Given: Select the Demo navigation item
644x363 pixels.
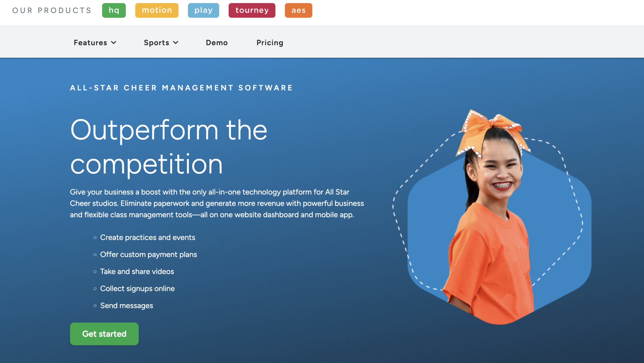Looking at the screenshot, I should 217,43.
